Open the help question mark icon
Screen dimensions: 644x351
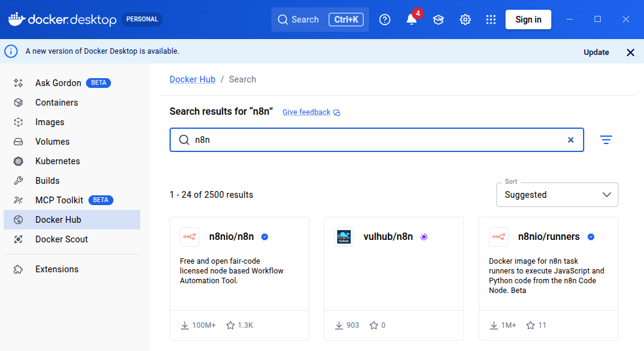pyautogui.click(x=385, y=20)
